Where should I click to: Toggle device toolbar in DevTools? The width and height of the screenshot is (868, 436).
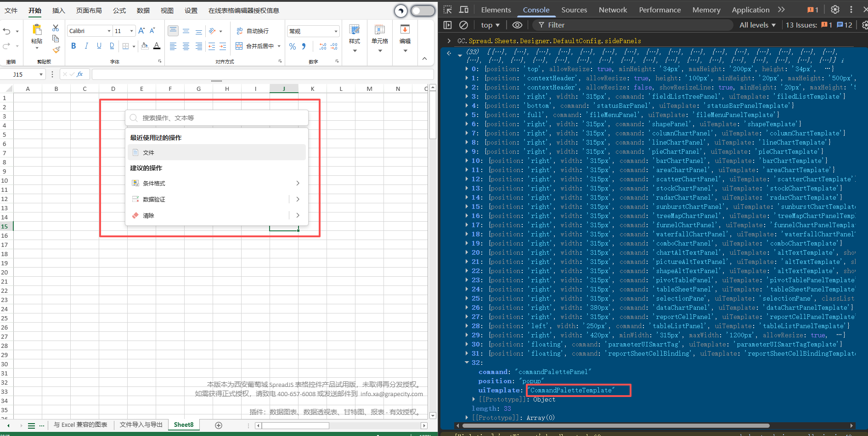(x=464, y=10)
